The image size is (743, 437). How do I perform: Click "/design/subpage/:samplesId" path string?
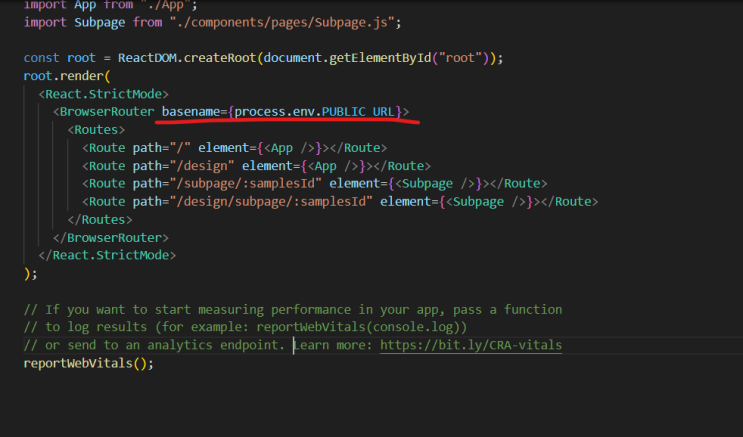click(275, 202)
